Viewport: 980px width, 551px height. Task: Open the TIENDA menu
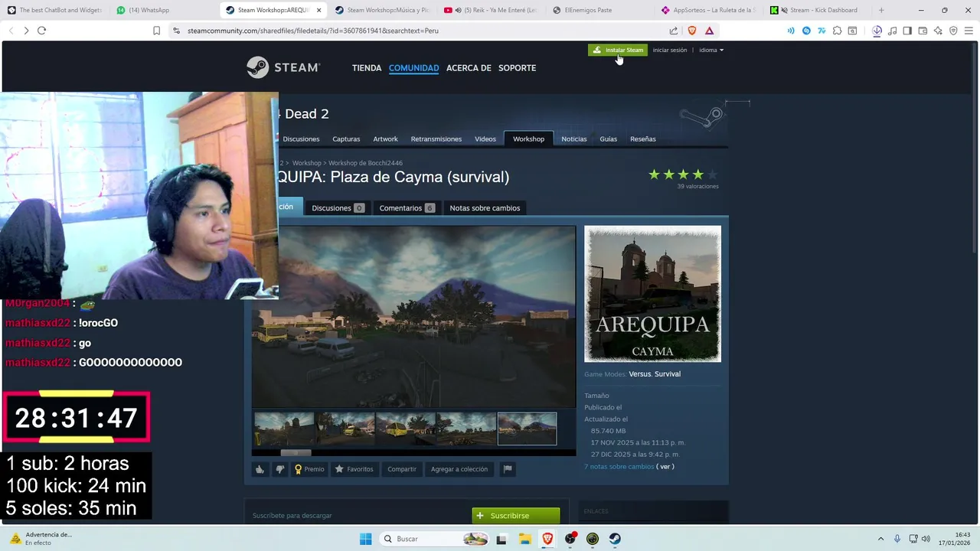pos(367,68)
